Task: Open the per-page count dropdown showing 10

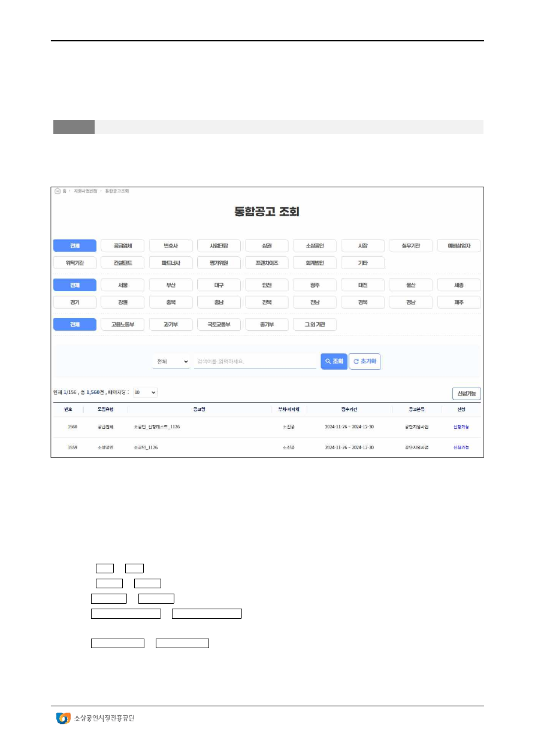Action: [145, 392]
